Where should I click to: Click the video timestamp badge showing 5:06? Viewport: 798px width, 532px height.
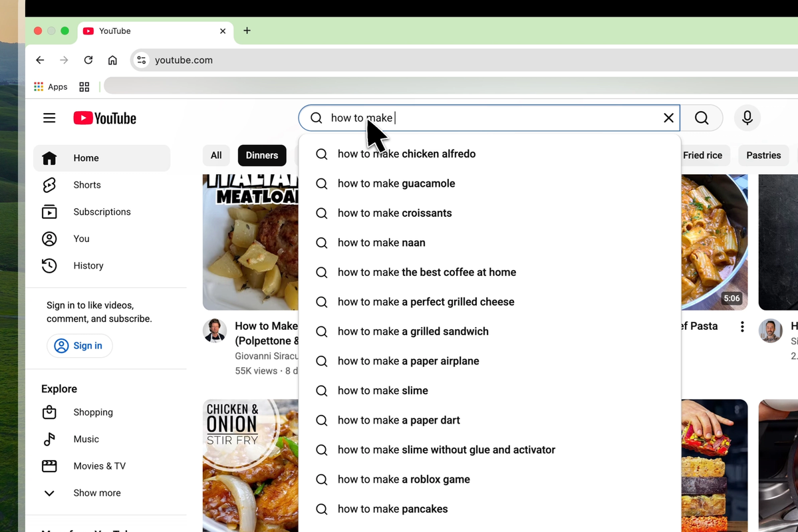(731, 299)
